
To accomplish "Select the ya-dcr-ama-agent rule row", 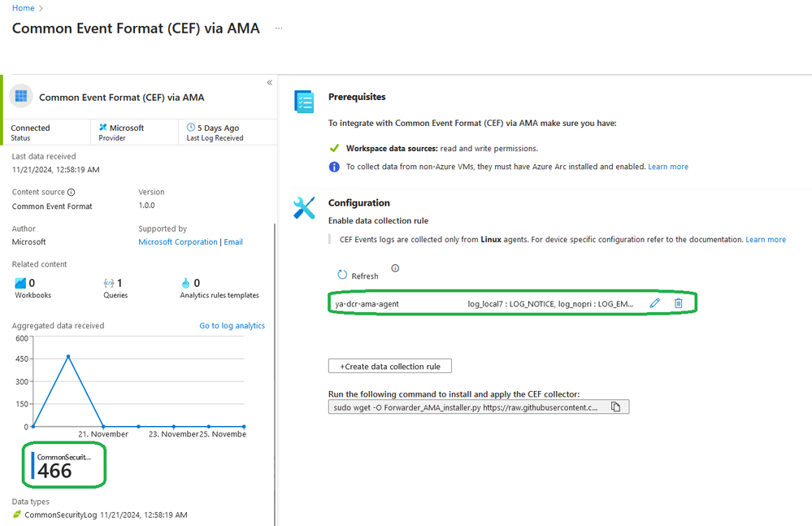I will (512, 303).
